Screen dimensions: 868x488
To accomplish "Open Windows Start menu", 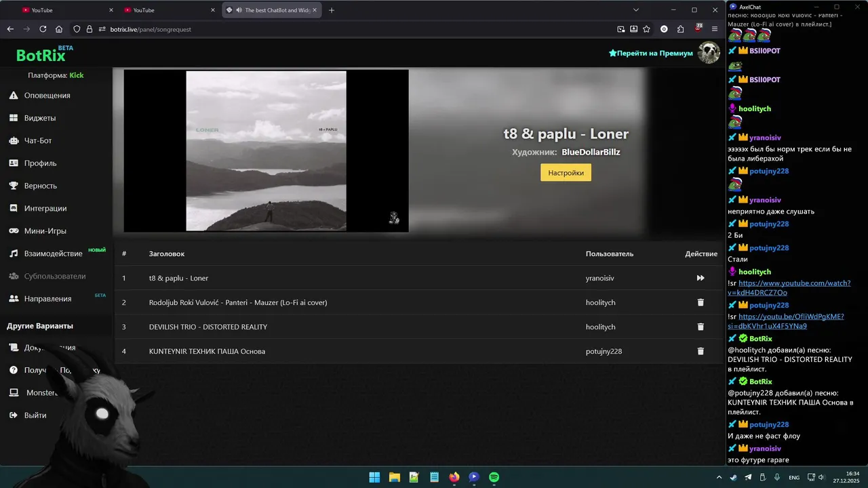I will click(374, 477).
